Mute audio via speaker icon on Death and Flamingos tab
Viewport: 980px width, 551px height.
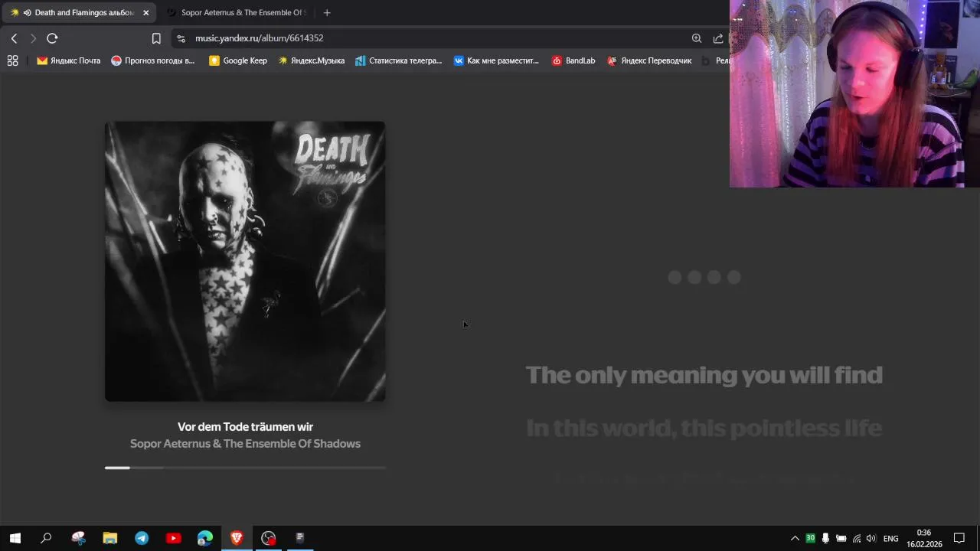27,12
